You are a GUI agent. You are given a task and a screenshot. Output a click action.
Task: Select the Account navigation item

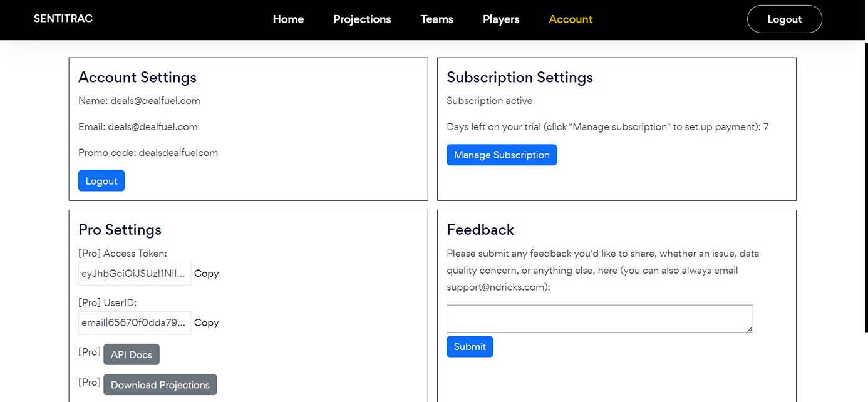point(571,19)
